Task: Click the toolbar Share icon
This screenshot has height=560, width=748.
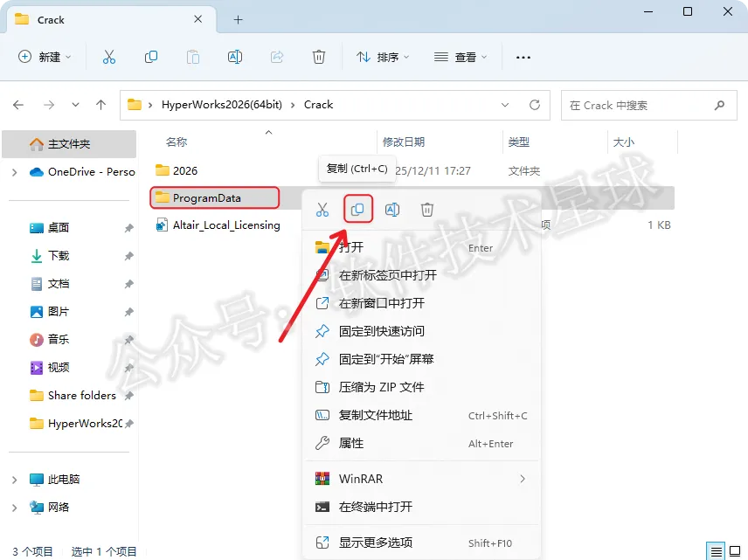Action: click(x=277, y=58)
